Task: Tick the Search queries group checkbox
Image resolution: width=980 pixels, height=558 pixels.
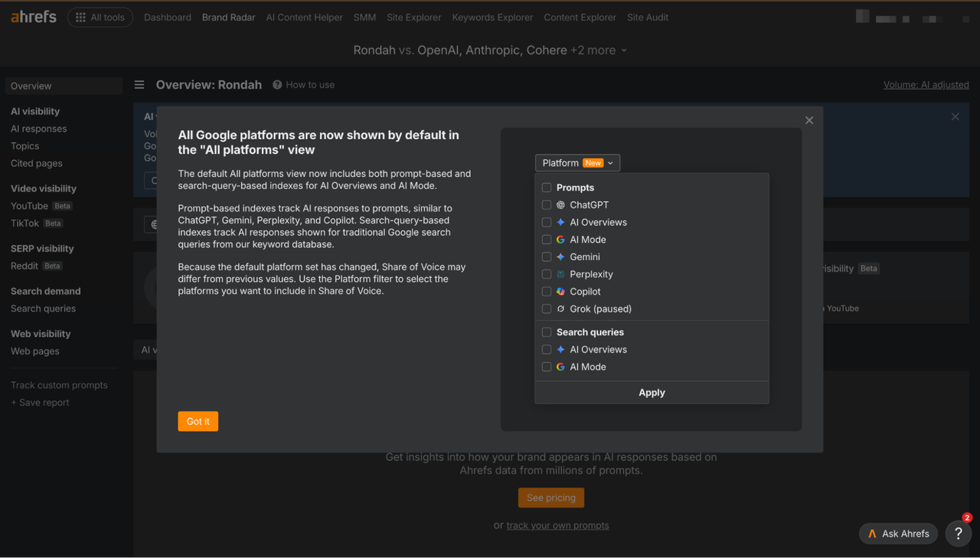Action: (547, 332)
